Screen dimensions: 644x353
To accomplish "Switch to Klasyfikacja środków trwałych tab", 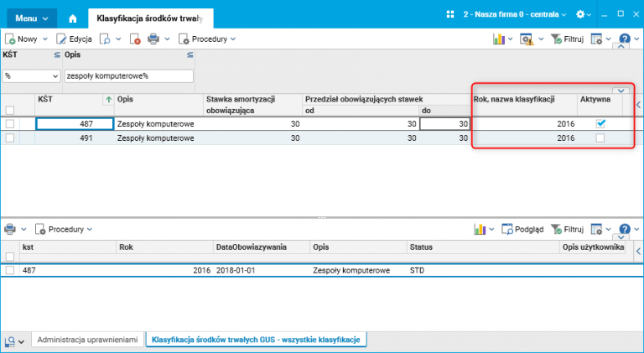I will (x=150, y=18).
